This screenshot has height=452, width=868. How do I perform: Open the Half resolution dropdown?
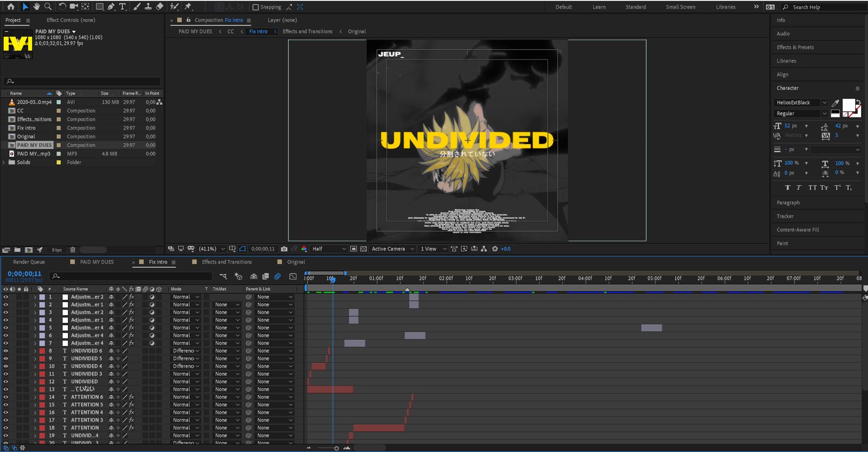click(x=329, y=249)
